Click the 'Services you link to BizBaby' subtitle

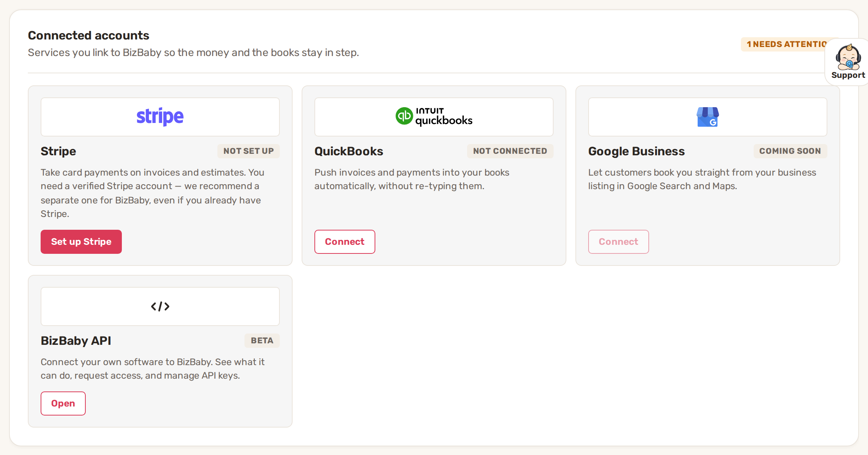tap(193, 53)
